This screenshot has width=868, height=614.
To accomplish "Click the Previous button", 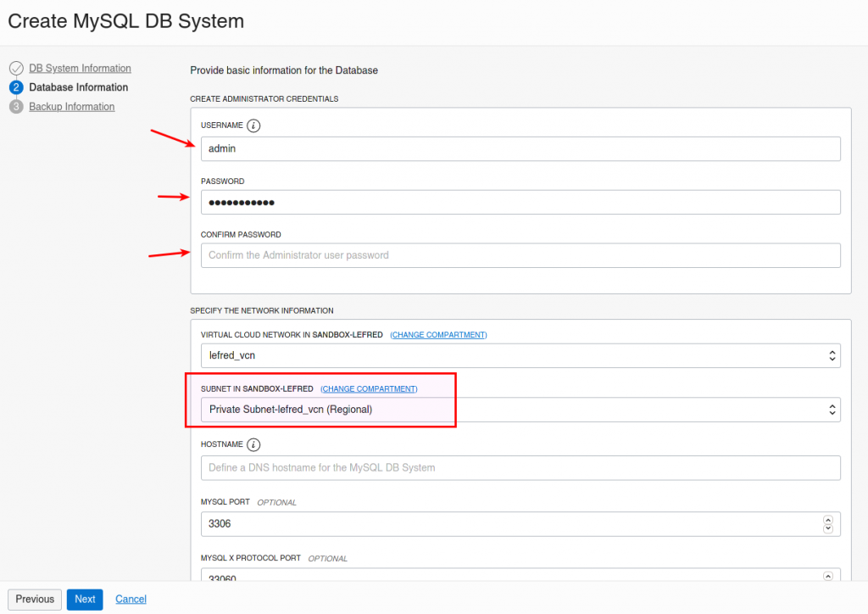I will [35, 600].
